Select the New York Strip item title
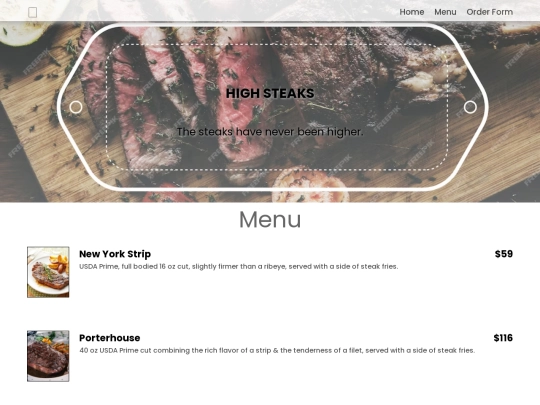 click(115, 254)
